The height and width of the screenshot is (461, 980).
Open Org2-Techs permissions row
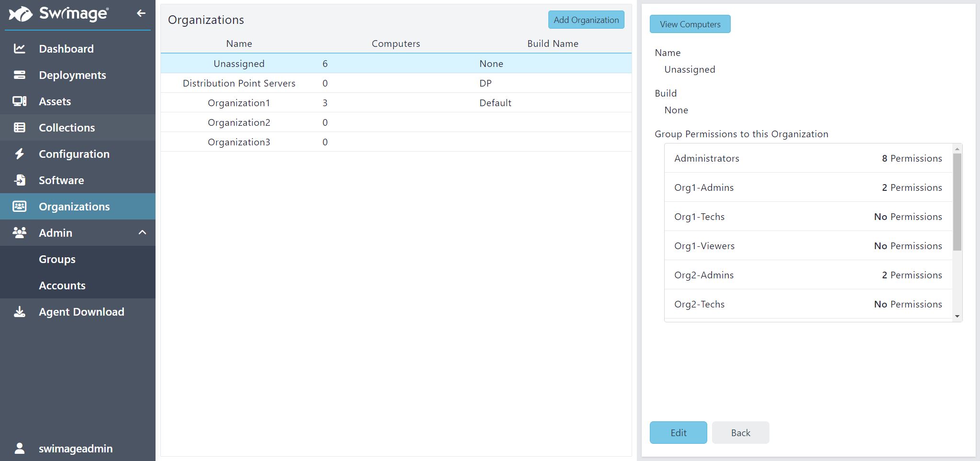coord(808,304)
